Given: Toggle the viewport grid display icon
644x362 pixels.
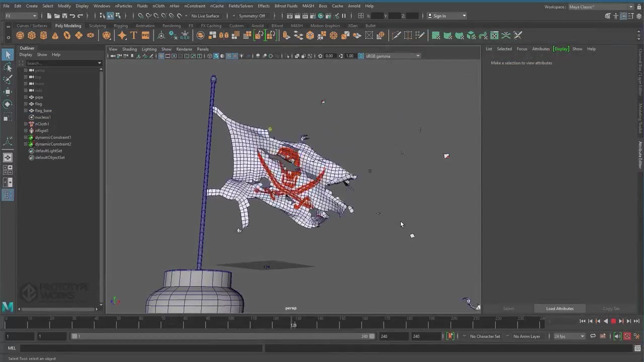Looking at the screenshot, I should tap(161, 56).
